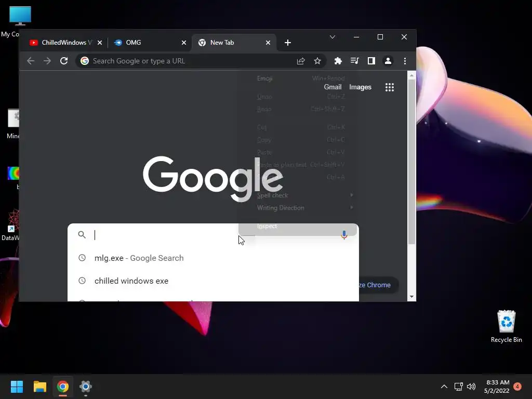Open the tab search dropdown chevron
Viewport: 532px width, 399px height.
[x=332, y=37]
